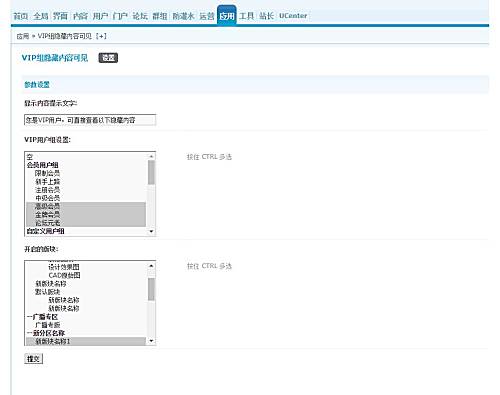The image size is (500, 395).
Task: Click the 新分区名称 category row
Action: tap(86, 333)
